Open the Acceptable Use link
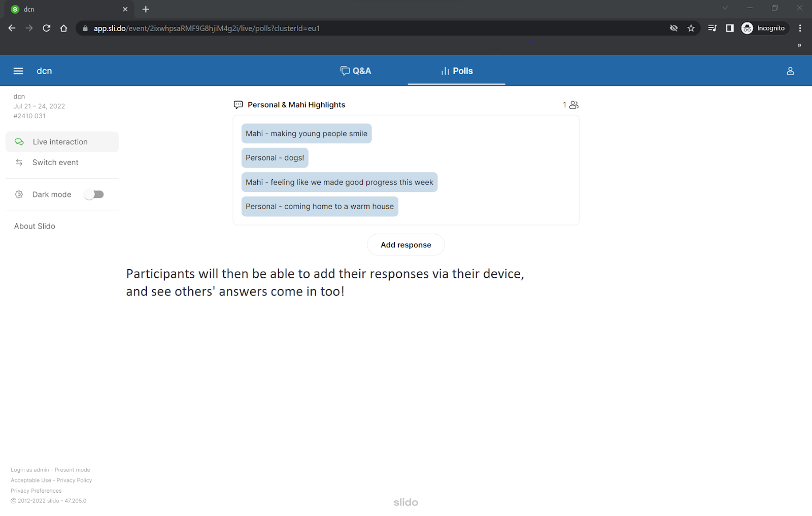Viewport: 812px width, 516px height. coord(31,480)
